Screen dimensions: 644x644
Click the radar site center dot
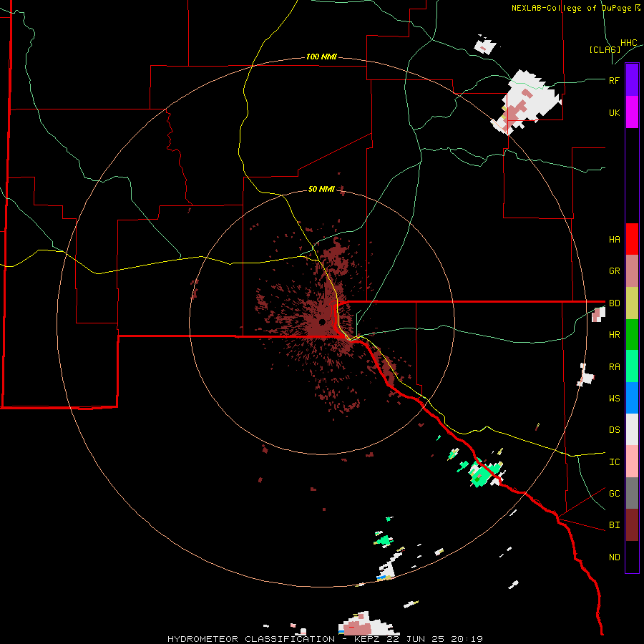[x=322, y=321]
